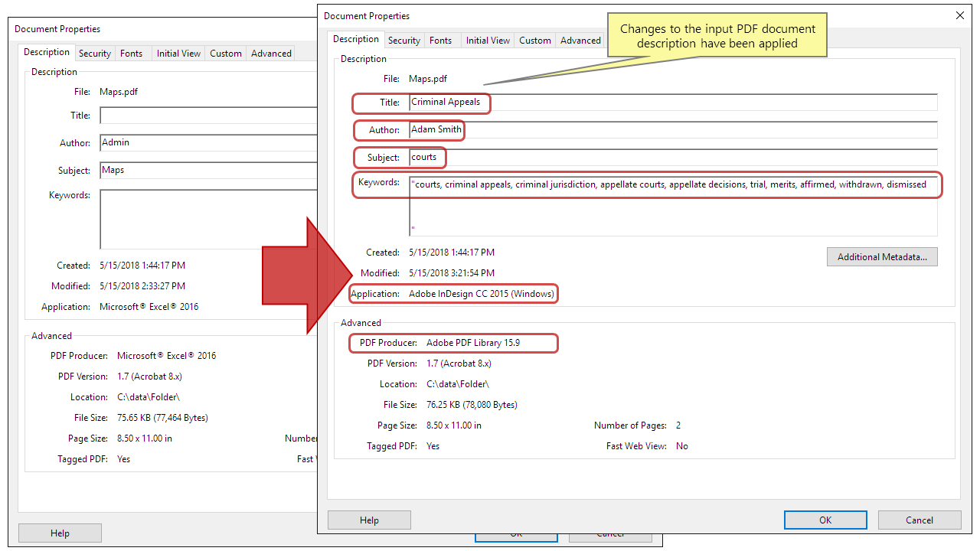Confirm changes with the OK button
The width and height of the screenshot is (980, 551).
(825, 520)
